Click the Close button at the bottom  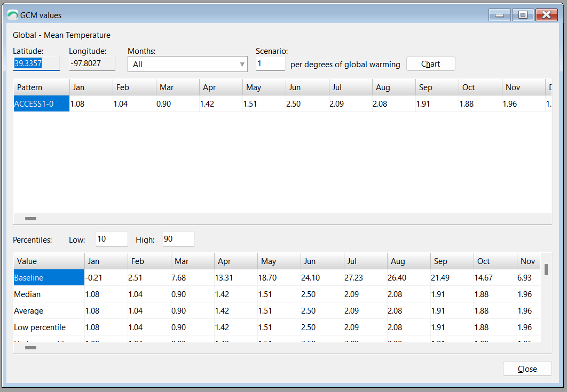(x=527, y=369)
